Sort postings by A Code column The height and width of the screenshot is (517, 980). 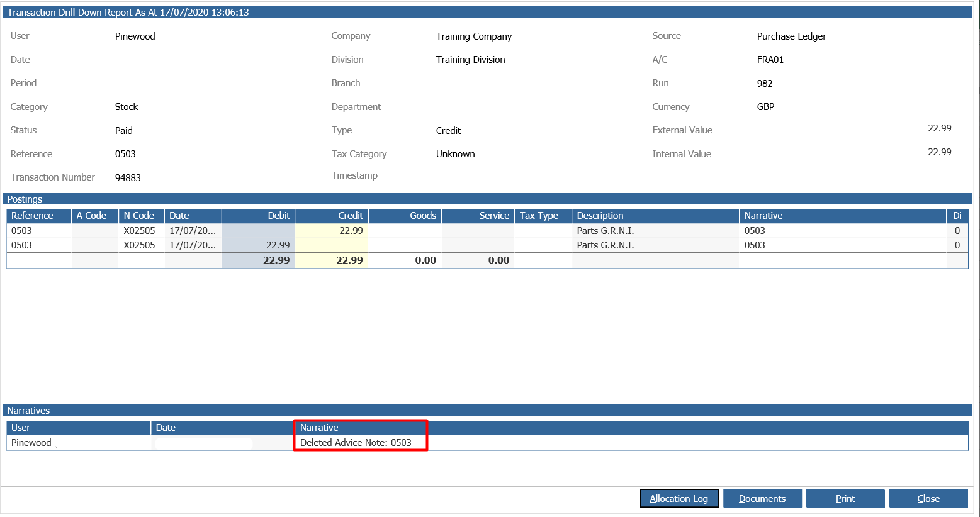pyautogui.click(x=94, y=216)
